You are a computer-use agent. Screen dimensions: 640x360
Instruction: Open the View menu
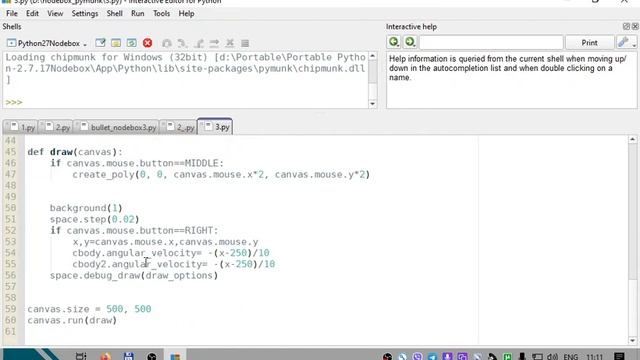click(x=55, y=13)
